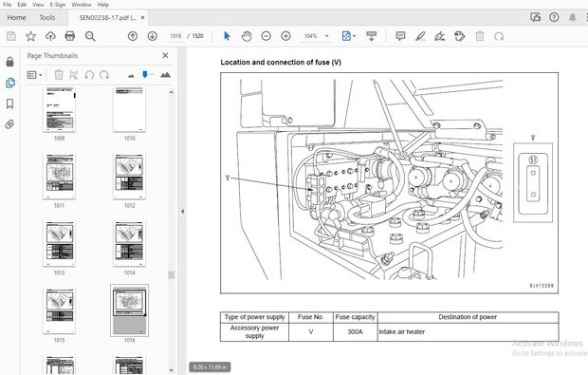
Task: Open the Bookmarks panel icon
Action: click(x=10, y=103)
